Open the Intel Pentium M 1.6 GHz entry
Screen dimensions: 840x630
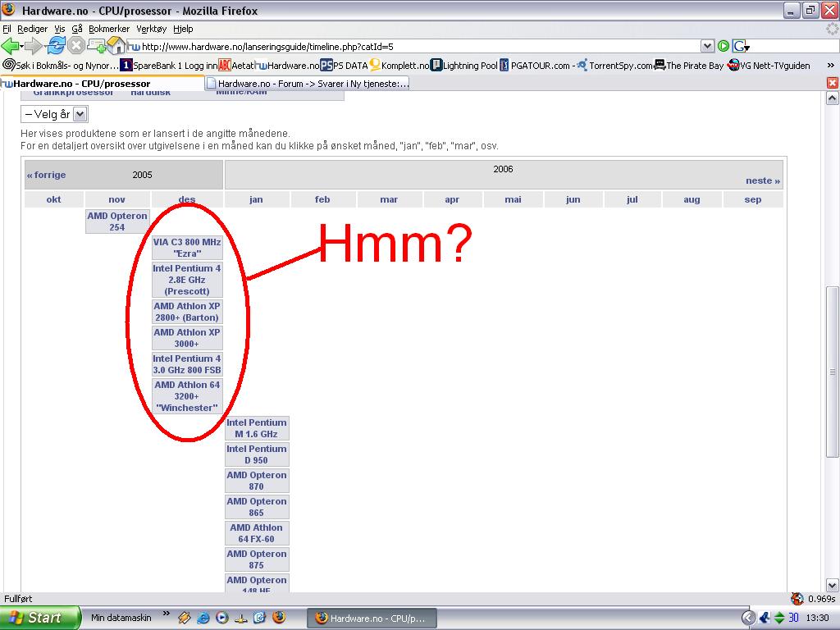(x=257, y=428)
